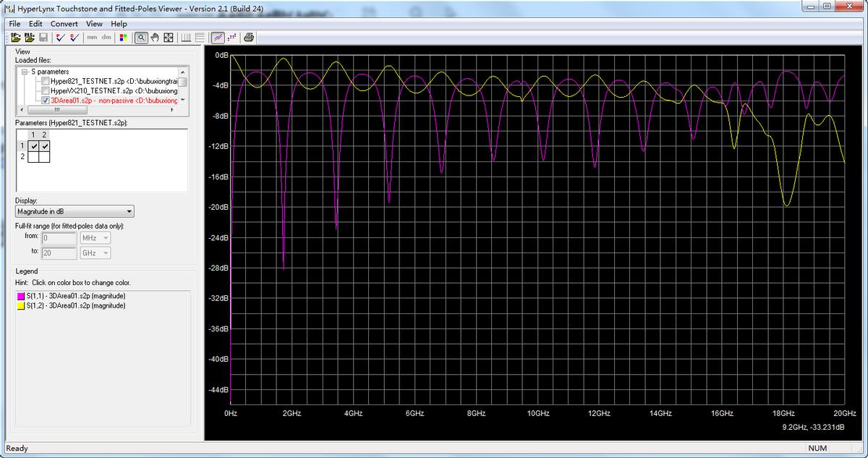Image resolution: width=868 pixels, height=458 pixels.
Task: Toggle the row 1 column 2 parameter cell
Action: (x=45, y=145)
